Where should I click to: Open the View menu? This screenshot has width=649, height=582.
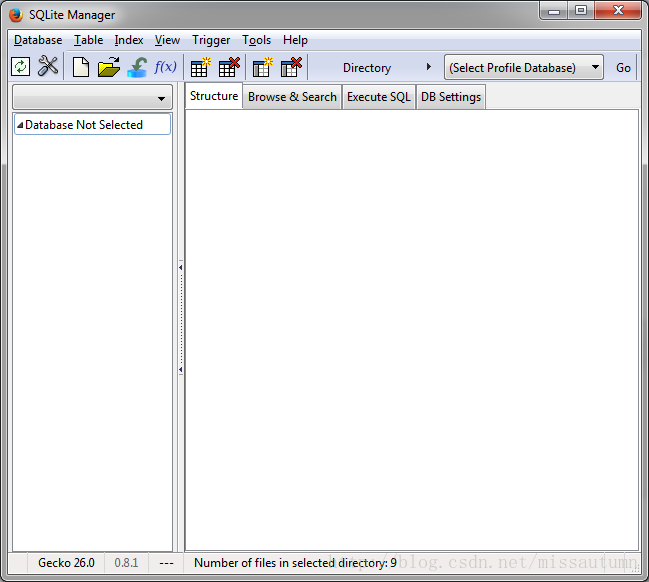coord(167,40)
